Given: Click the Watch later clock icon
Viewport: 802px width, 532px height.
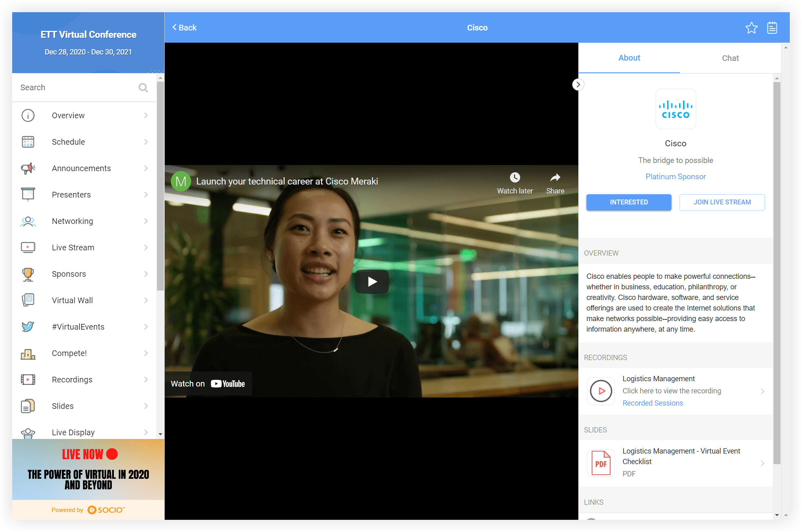Looking at the screenshot, I should (x=515, y=178).
